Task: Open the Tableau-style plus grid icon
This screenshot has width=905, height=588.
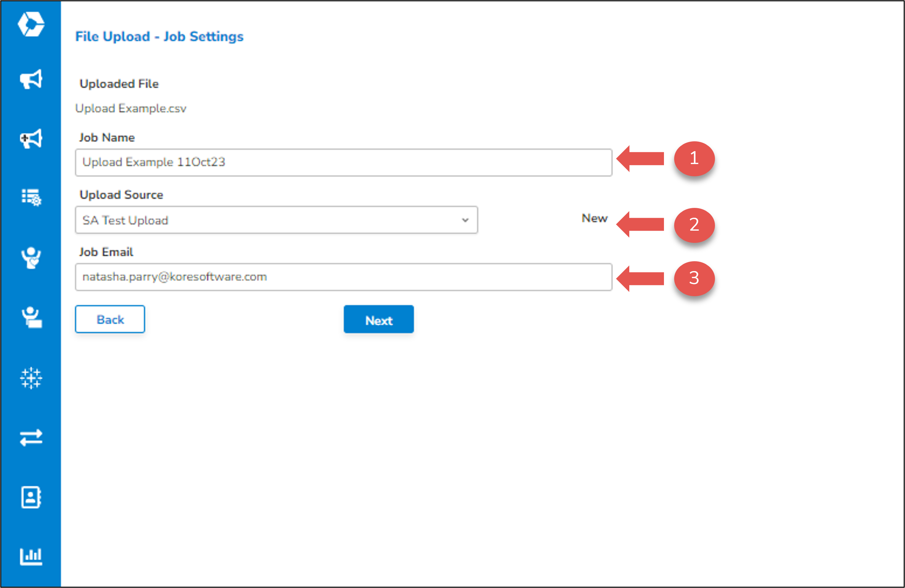Action: tap(31, 378)
